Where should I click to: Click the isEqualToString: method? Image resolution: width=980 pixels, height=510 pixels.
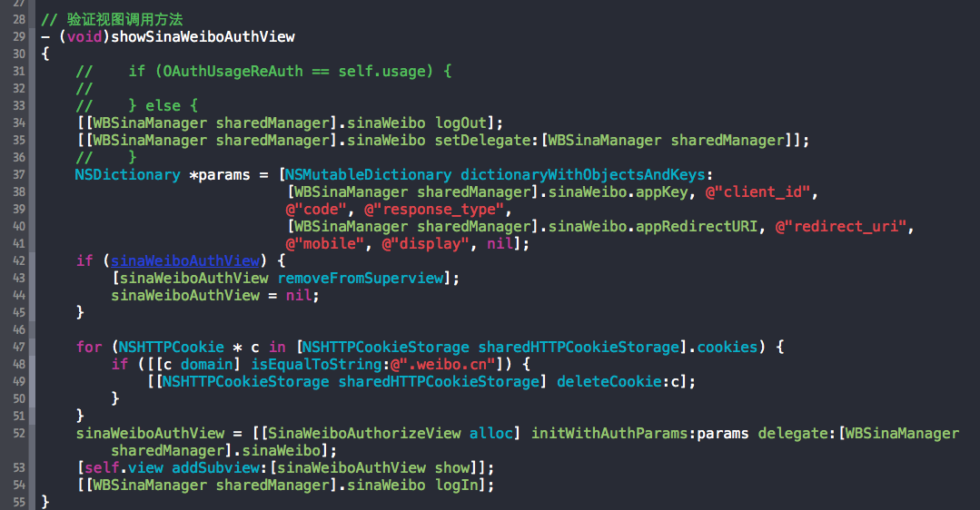click(x=321, y=365)
